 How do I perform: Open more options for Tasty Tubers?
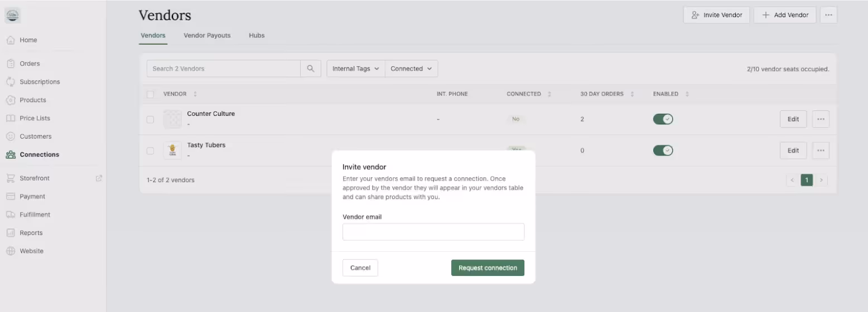(x=821, y=150)
